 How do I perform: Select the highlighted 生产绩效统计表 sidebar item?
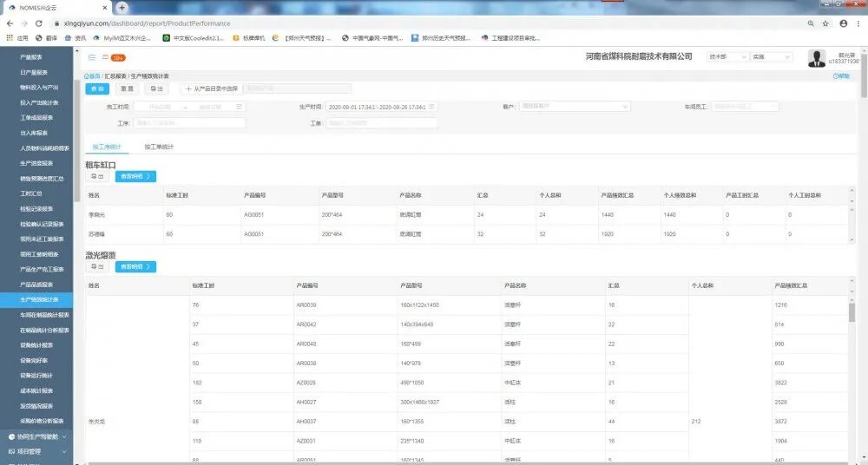point(36,300)
